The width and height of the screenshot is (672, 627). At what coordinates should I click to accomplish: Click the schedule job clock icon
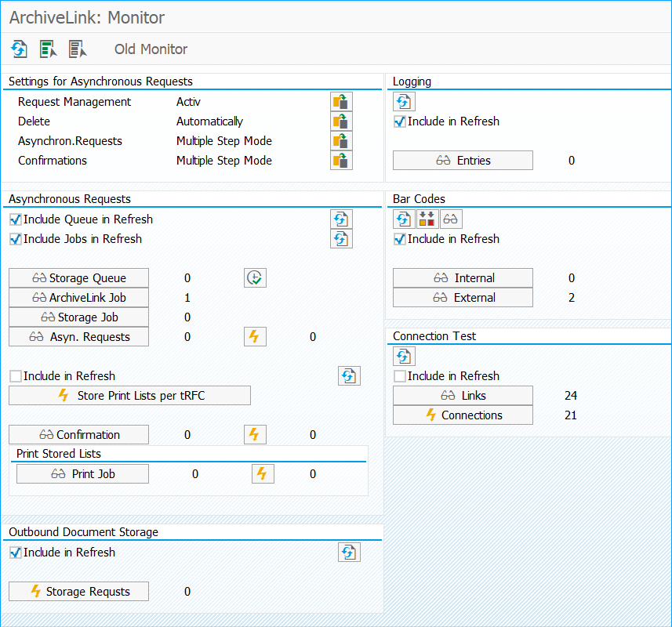coord(255,278)
